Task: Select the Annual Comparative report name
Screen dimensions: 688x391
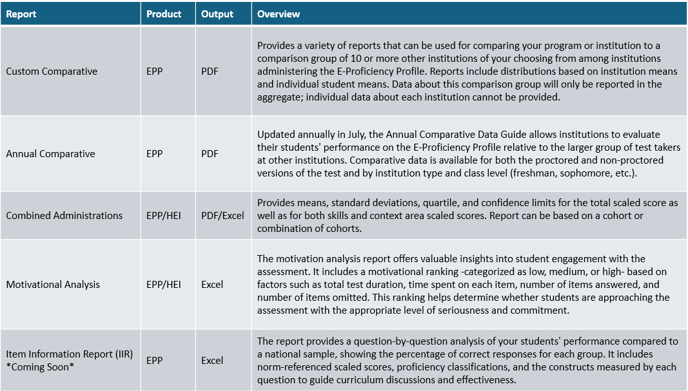Action: click(50, 154)
